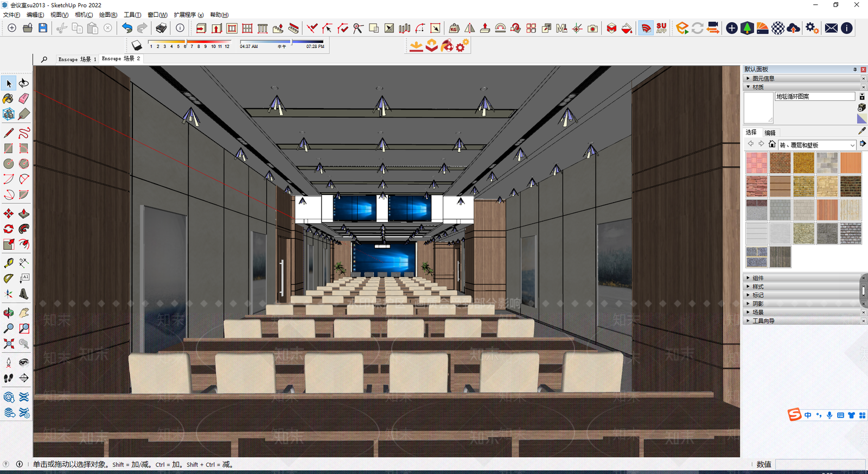Toggle shadows display button
The image size is (868, 474).
(137, 46)
